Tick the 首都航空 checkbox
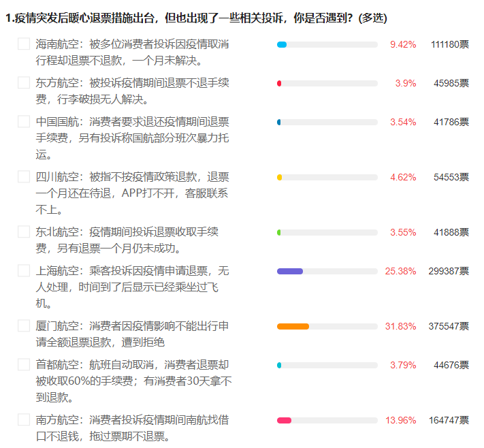Screen dimensions: 484x448 click(24, 365)
